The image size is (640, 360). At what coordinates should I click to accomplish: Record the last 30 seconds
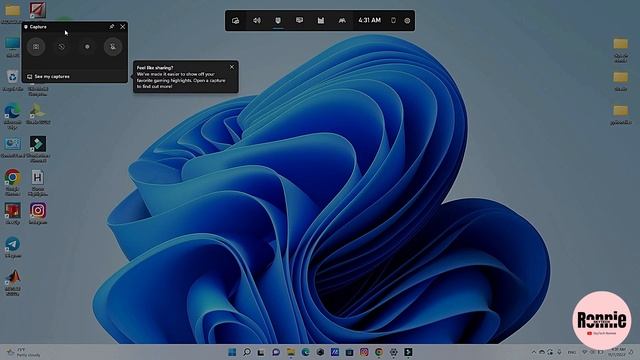pos(62,47)
